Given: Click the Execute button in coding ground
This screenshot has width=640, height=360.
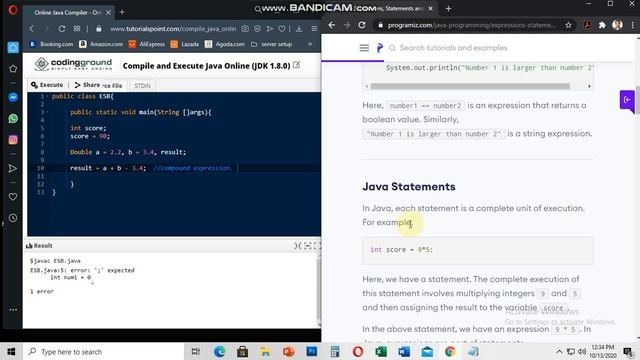Looking at the screenshot, I should point(47,85).
